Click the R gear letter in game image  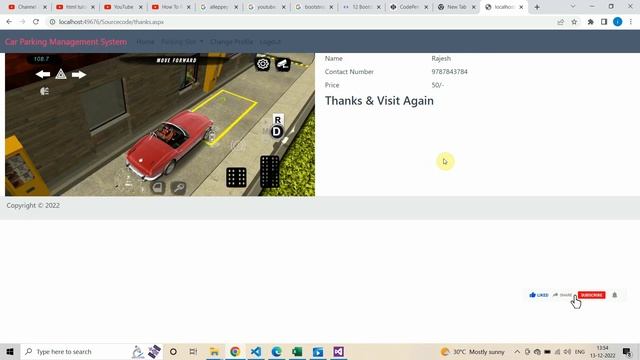pyautogui.click(x=278, y=120)
